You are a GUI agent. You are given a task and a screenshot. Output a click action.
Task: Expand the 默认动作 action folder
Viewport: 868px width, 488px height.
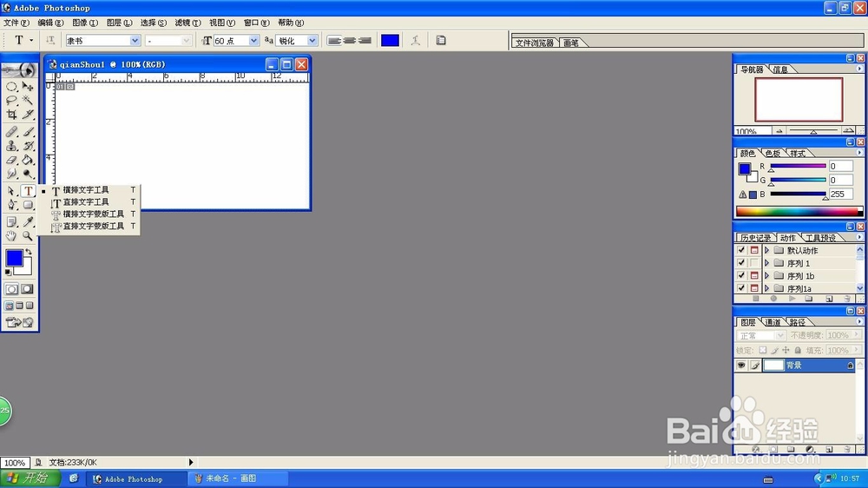[766, 250]
